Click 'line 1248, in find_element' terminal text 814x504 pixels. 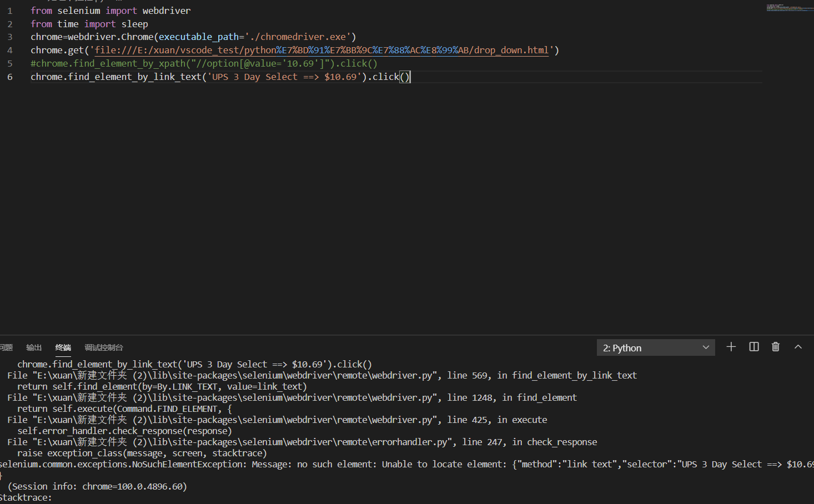(512, 397)
